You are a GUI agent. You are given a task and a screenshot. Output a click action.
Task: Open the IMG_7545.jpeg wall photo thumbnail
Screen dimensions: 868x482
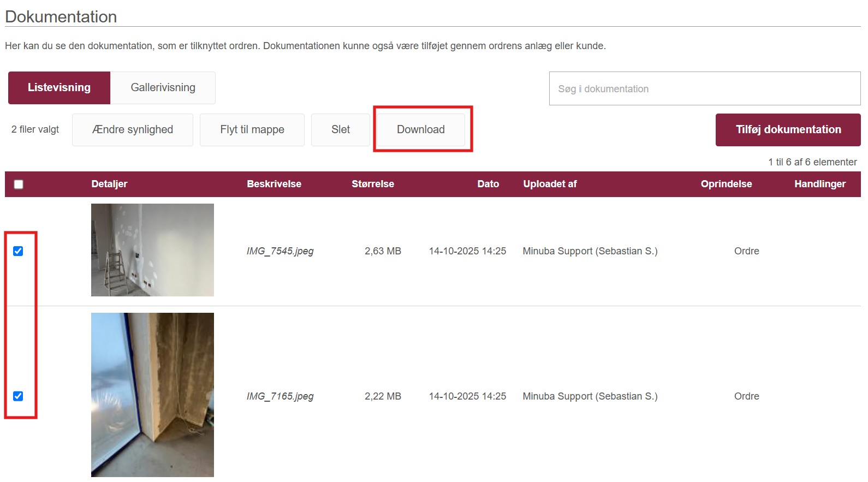point(152,250)
